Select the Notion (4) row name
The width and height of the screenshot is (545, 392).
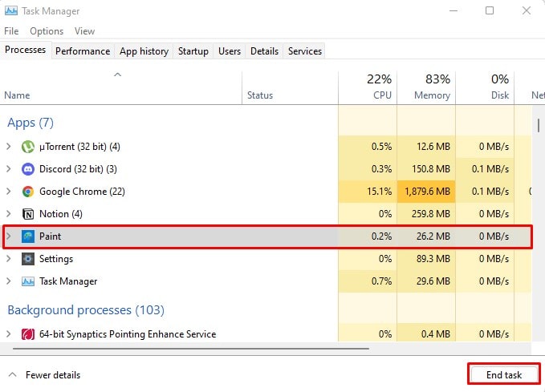pos(61,214)
